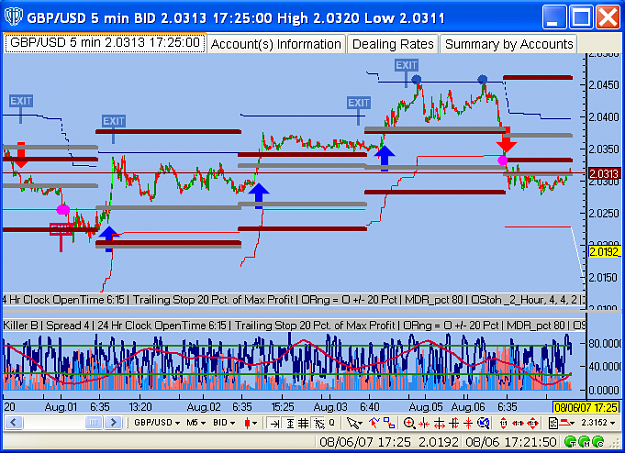Open the document properties icon
625x453 pixels.
tap(553, 423)
